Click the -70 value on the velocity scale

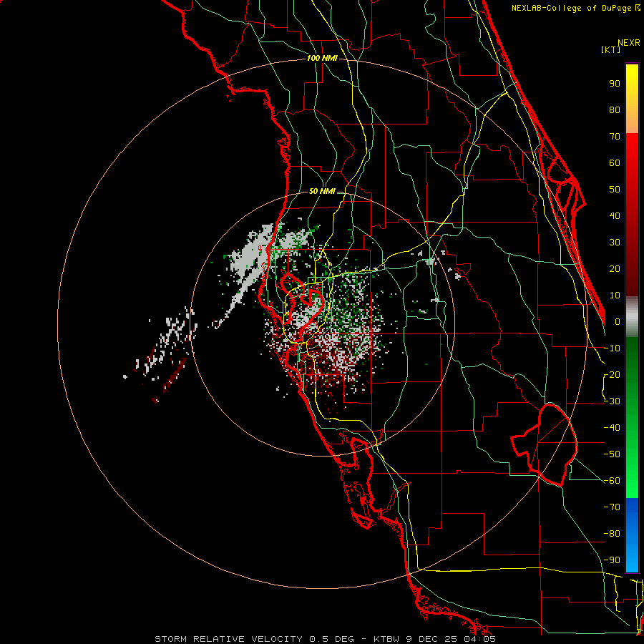pos(612,507)
